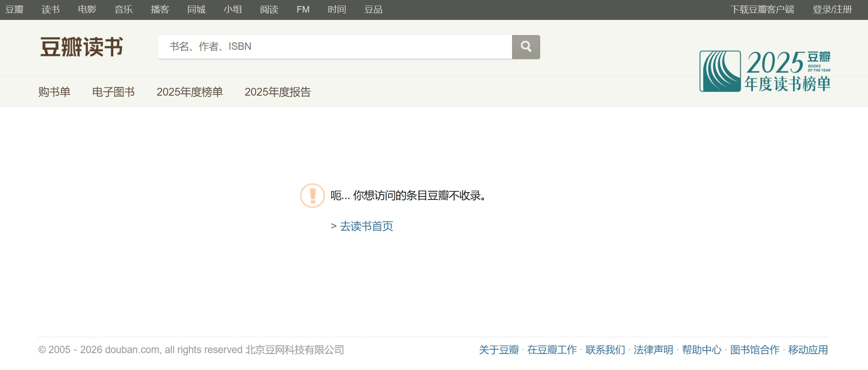
Task: Select the 电子图书 tab
Action: [x=113, y=92]
